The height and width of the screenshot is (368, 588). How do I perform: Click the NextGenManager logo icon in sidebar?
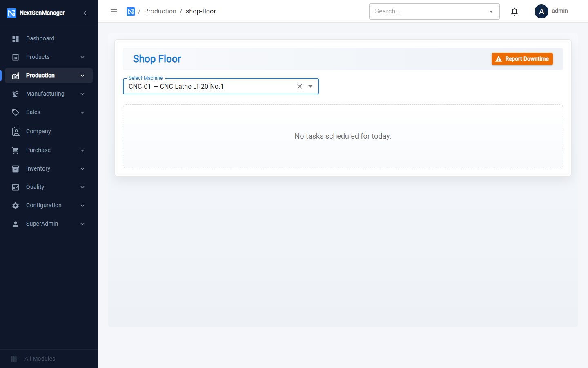pyautogui.click(x=11, y=13)
